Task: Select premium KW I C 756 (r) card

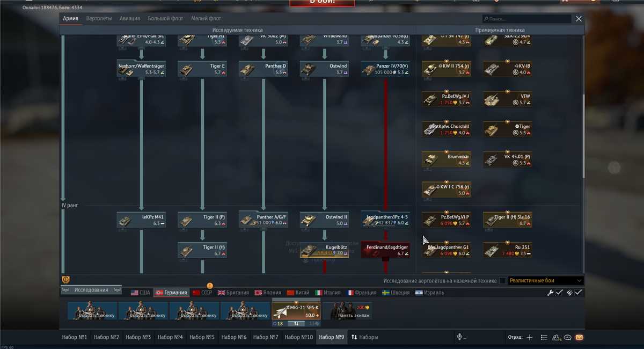Action: pos(447,190)
